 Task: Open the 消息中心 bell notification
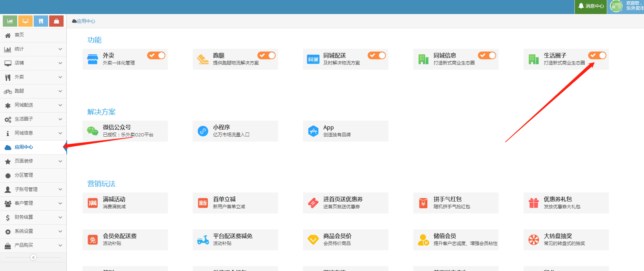click(x=591, y=6)
